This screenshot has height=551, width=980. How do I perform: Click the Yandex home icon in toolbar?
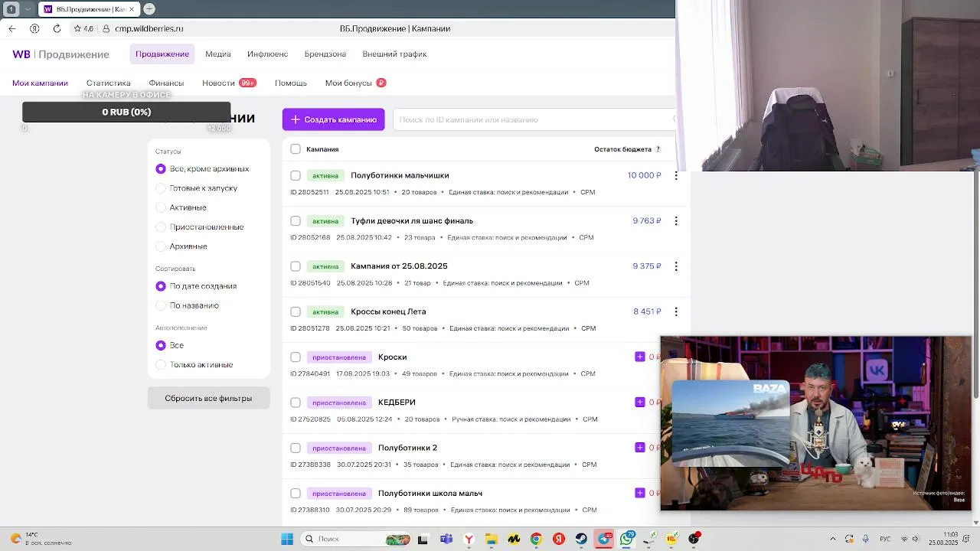34,28
